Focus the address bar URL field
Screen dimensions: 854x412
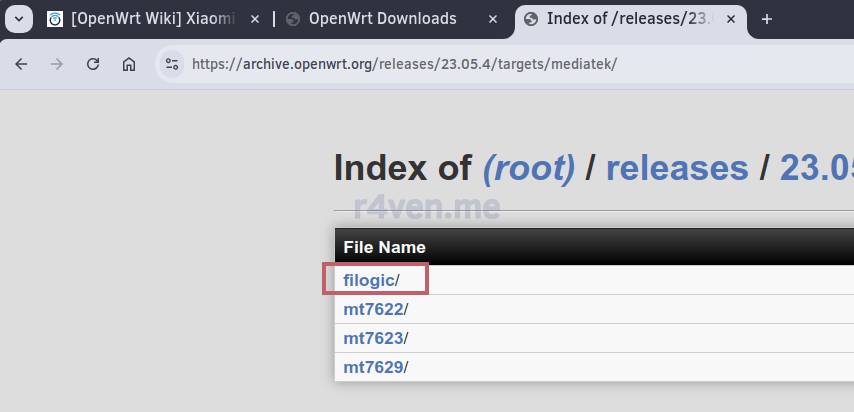450,64
